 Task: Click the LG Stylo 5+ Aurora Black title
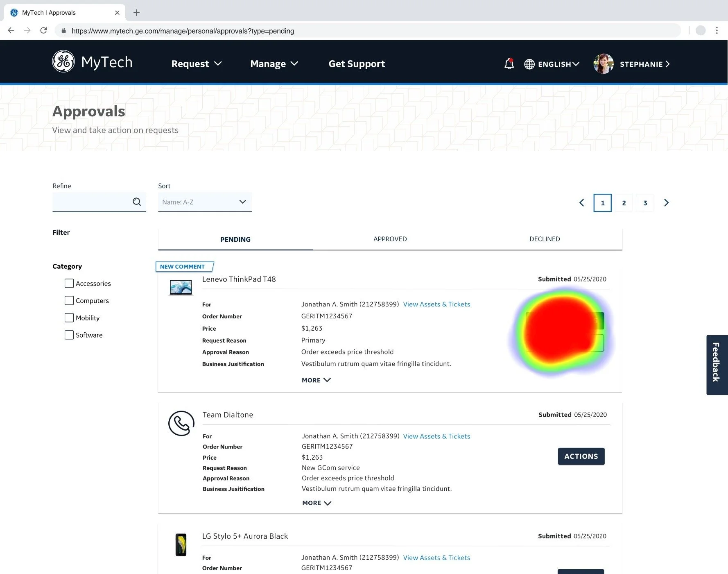(245, 536)
